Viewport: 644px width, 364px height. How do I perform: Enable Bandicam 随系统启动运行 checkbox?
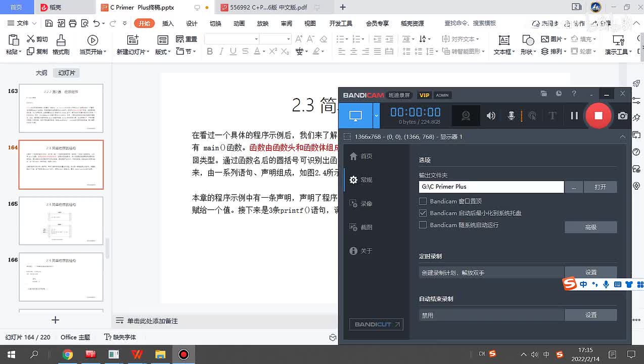pyautogui.click(x=423, y=225)
